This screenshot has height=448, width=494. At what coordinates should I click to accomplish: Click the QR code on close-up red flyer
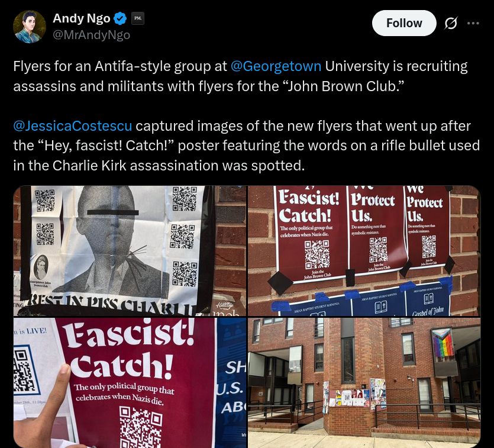pyautogui.click(x=141, y=427)
